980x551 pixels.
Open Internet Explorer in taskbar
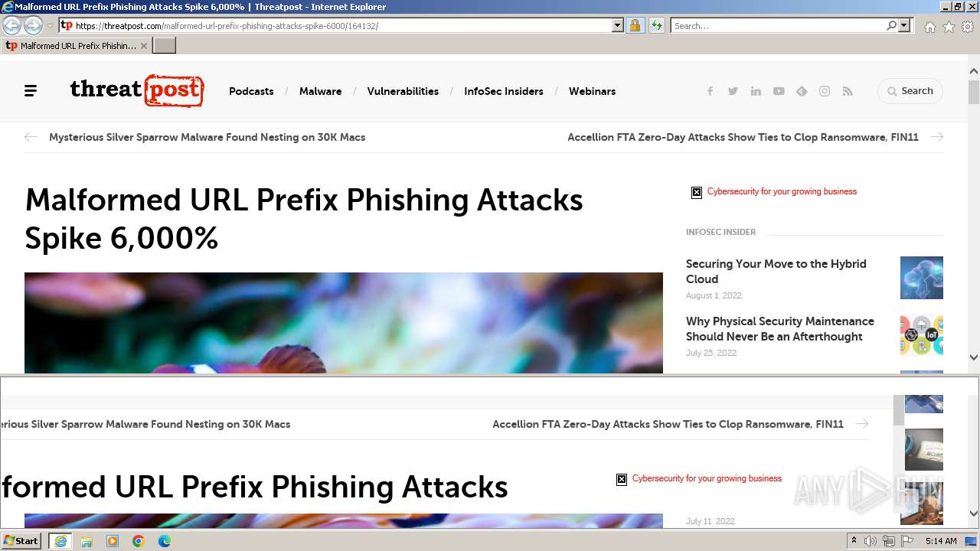point(60,541)
